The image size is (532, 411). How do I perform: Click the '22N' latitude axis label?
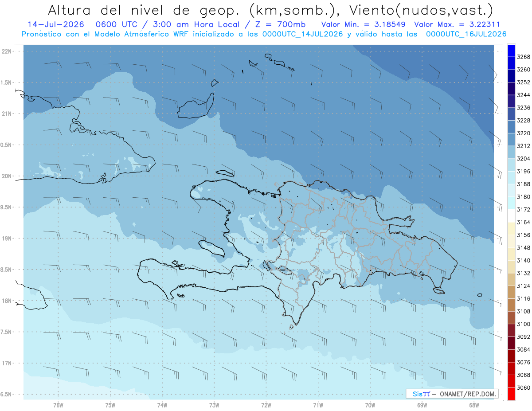[7, 51]
